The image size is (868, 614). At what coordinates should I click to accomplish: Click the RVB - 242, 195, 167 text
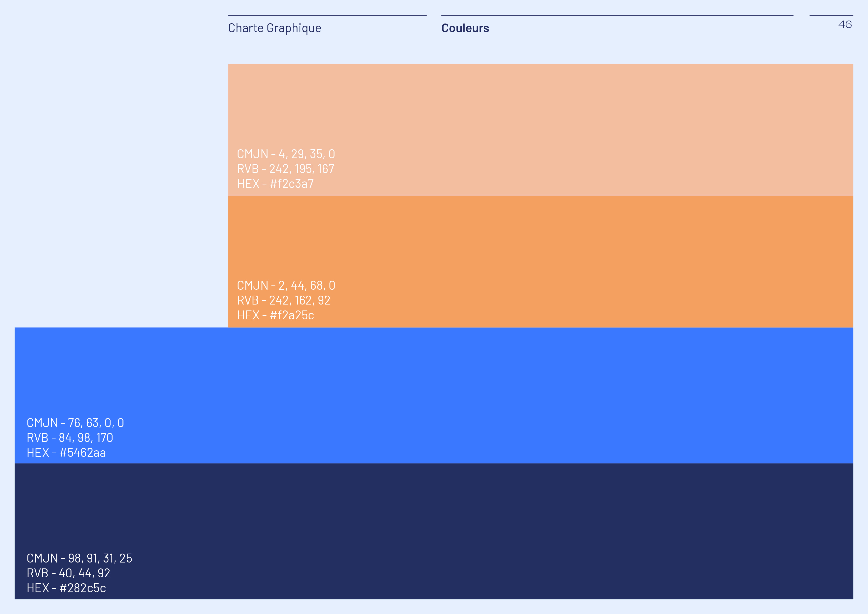click(286, 169)
